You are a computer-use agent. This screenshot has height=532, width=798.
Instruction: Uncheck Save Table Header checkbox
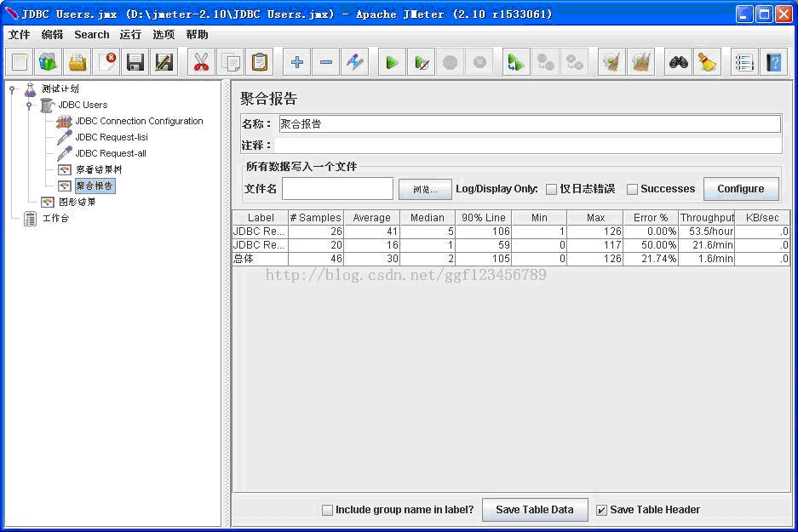[601, 510]
